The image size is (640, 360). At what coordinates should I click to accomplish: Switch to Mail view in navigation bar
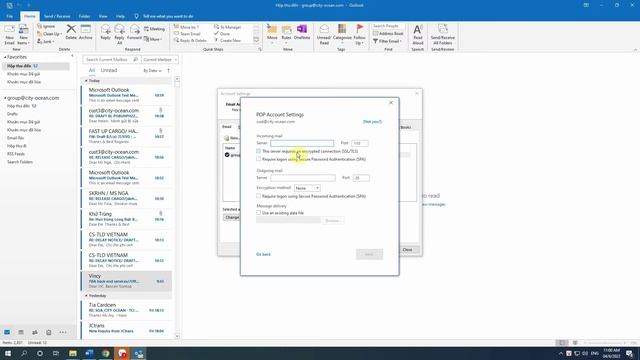(7, 332)
